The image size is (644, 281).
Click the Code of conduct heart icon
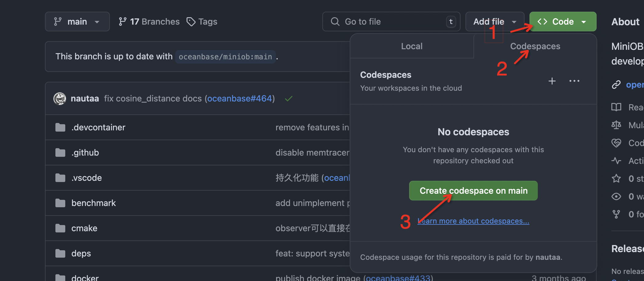tap(616, 143)
